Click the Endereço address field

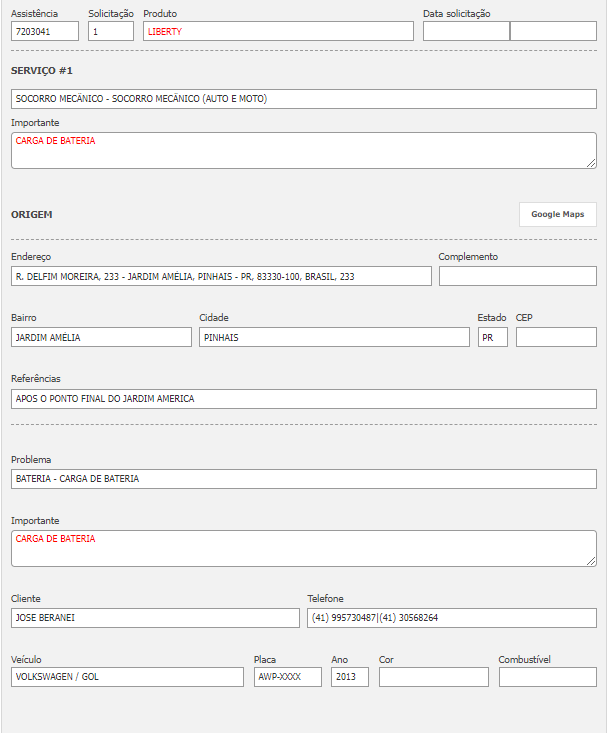[x=221, y=276]
